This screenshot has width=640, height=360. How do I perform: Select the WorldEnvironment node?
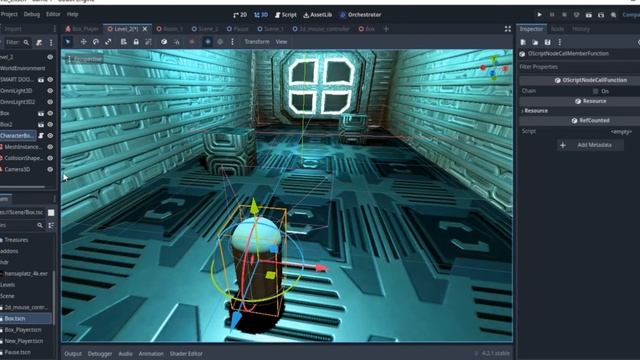[x=22, y=68]
